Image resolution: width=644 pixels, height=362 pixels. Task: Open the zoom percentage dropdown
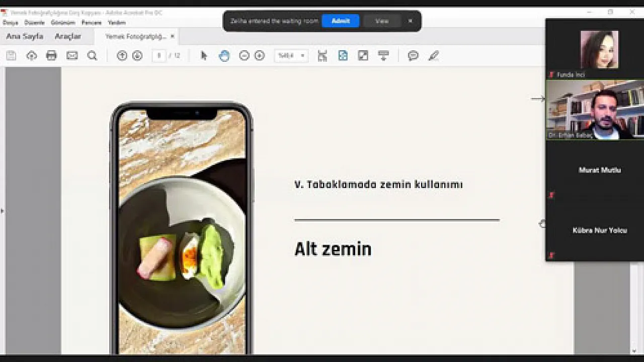tap(291, 56)
